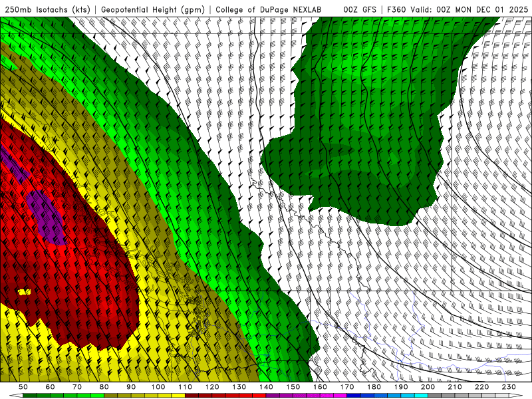The width and height of the screenshot is (532, 399).
Task: Click the 'Geopotential Height (gpm)' label
Action: (153, 9)
